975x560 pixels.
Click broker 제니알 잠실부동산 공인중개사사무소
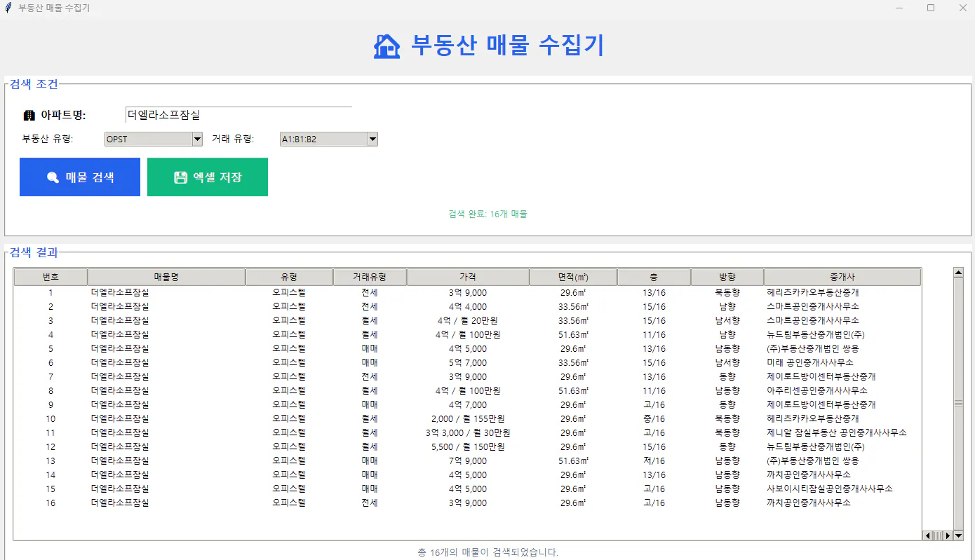pos(837,432)
